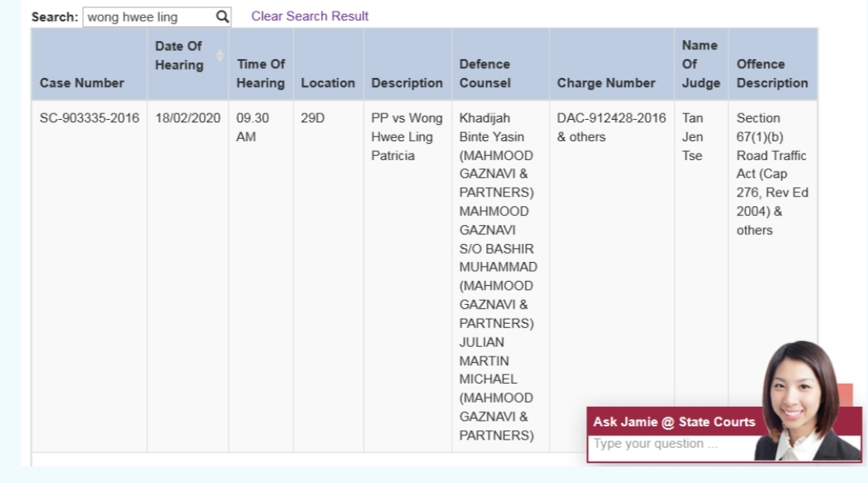Select judge name Tan Jen Tse
868x483 pixels.
pos(692,137)
